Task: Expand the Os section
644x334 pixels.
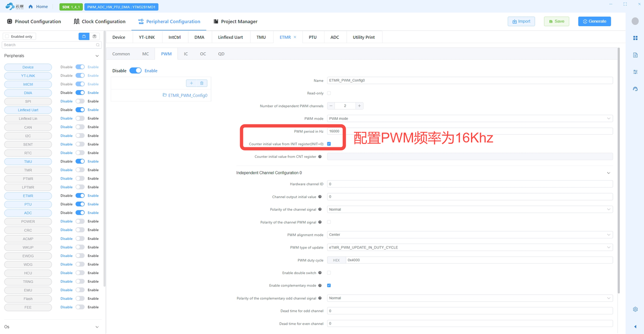Action: click(97, 327)
